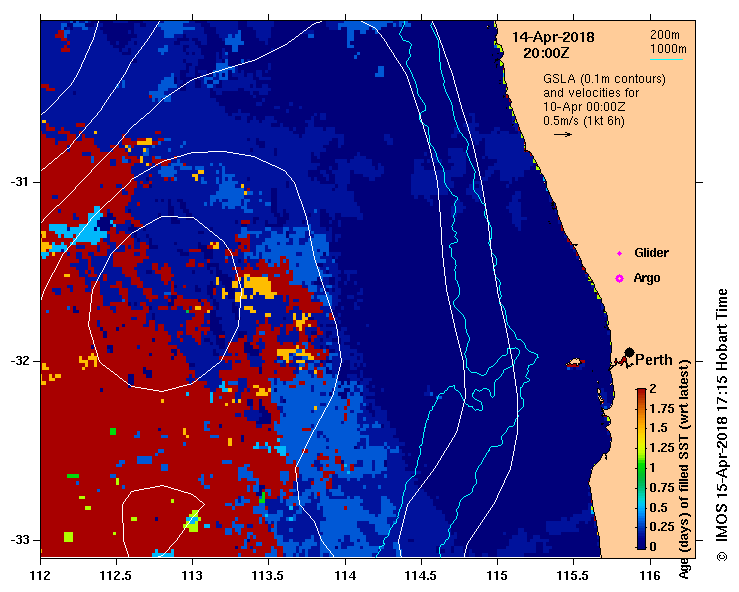Click the -32 latitude axis label
The image size is (739, 592).
[x=18, y=361]
